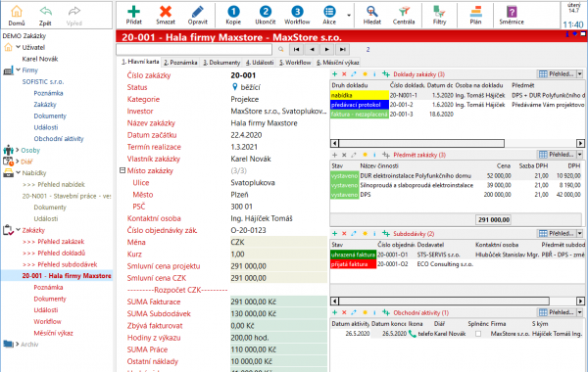The height and width of the screenshot is (372, 588).
Task: Open Přehled subdodávek in the tree
Action: [60, 264]
